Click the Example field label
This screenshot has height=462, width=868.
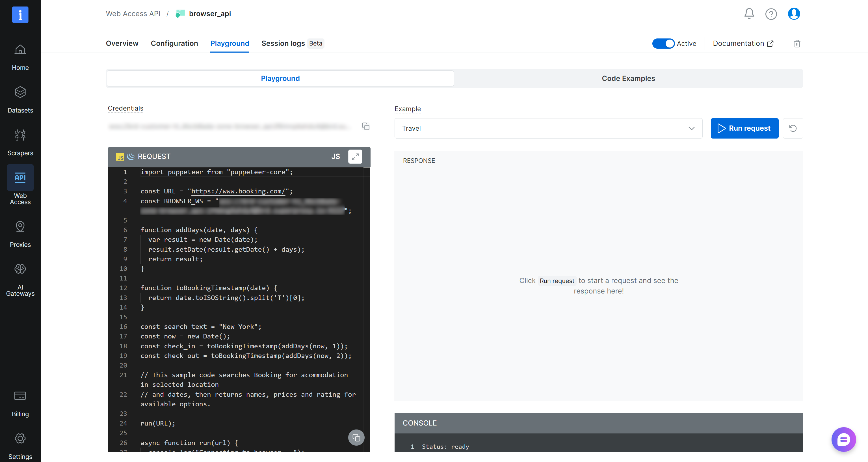pos(407,109)
